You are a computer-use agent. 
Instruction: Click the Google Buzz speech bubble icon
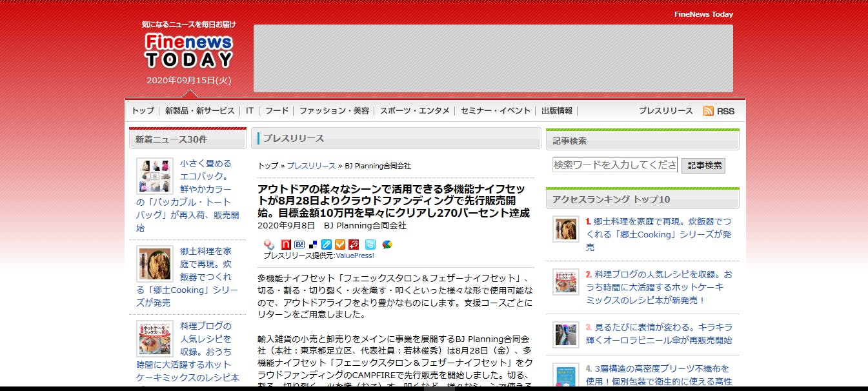(387, 245)
